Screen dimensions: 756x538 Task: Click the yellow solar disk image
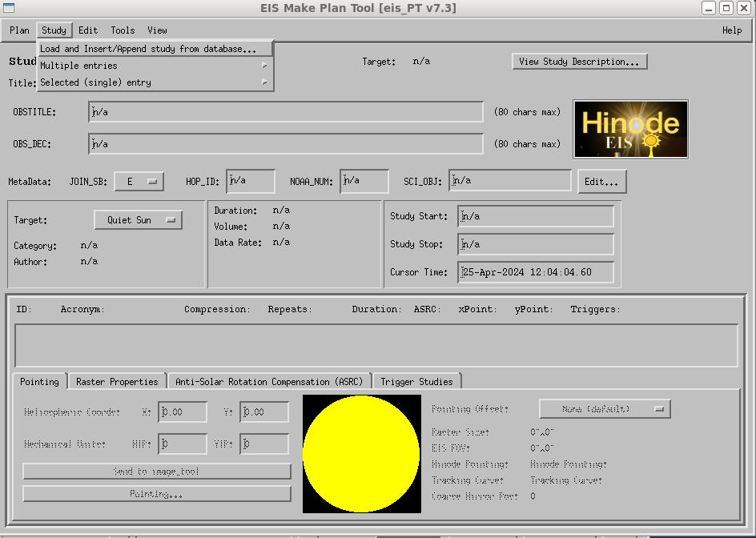[361, 453]
